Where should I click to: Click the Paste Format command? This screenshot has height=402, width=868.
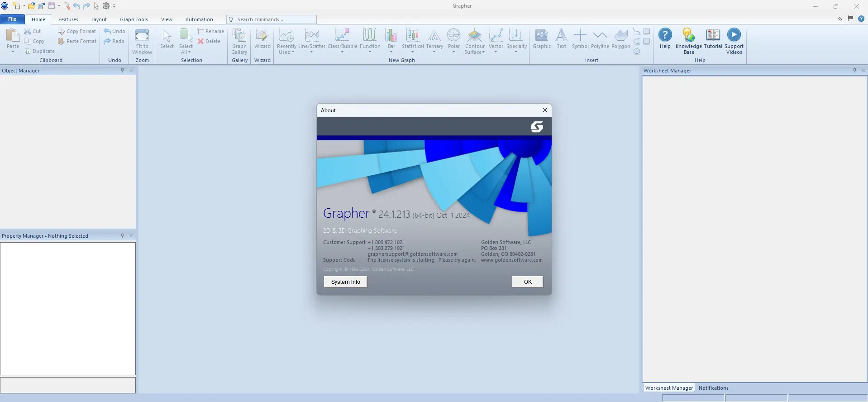[x=77, y=41]
